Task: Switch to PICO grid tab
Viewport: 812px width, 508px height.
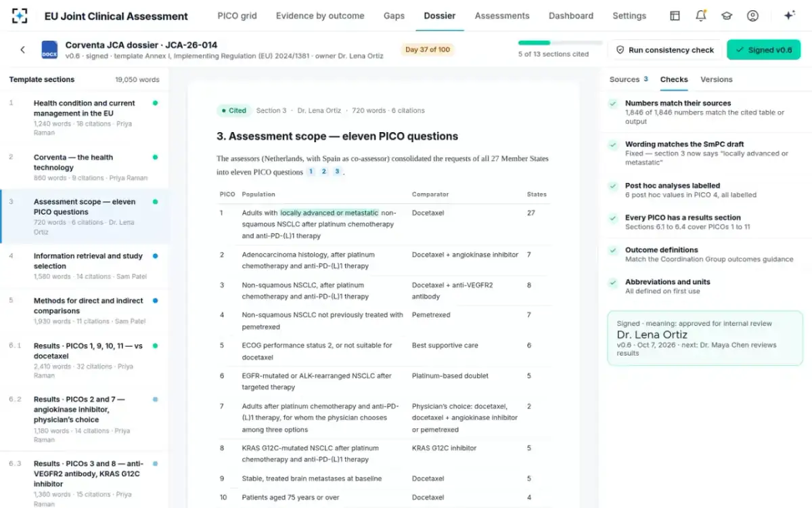Action: point(237,16)
